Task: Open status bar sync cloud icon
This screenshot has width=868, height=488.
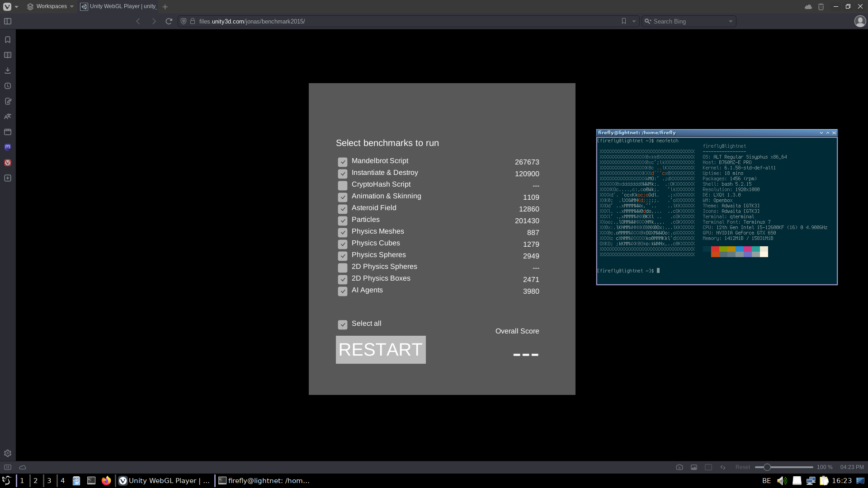Action: pos(23,467)
